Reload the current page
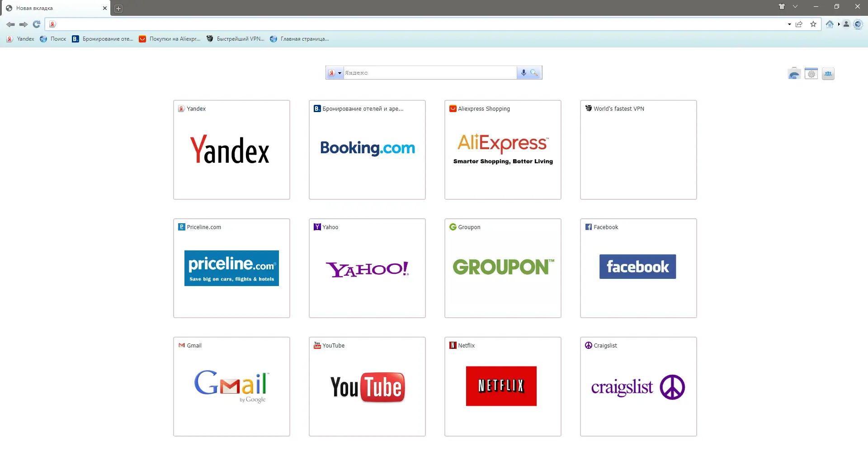The image size is (868, 470). tap(37, 24)
